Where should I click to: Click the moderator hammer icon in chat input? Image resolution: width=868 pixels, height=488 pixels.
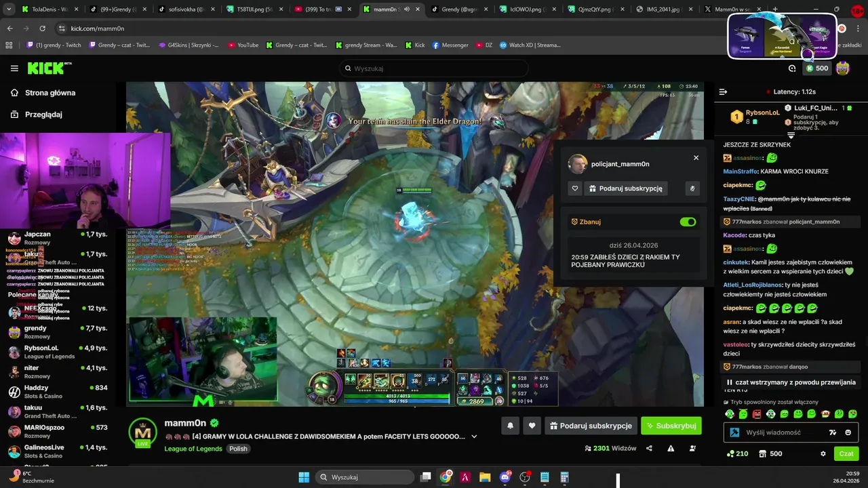tap(734, 432)
